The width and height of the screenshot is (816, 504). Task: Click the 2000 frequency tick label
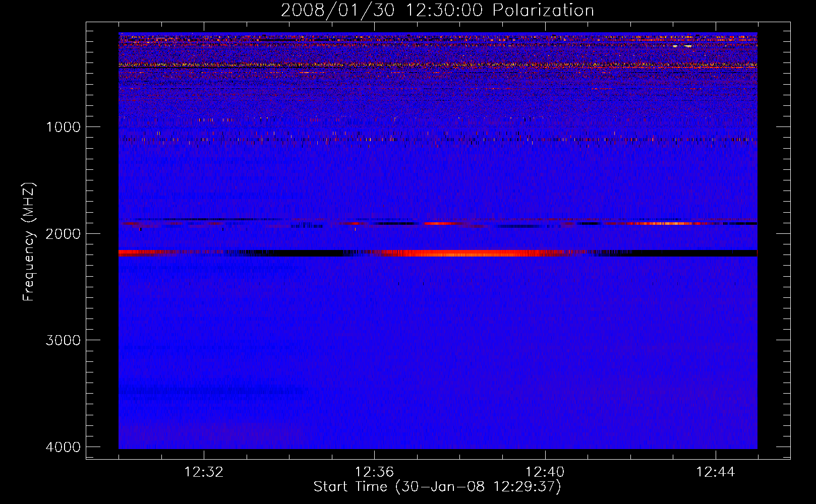pyautogui.click(x=63, y=233)
